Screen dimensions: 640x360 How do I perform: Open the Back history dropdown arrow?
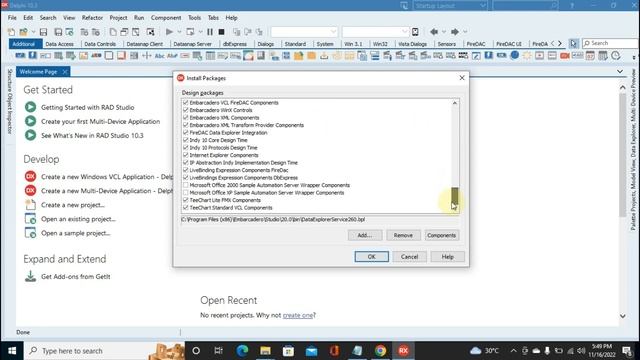click(444, 32)
